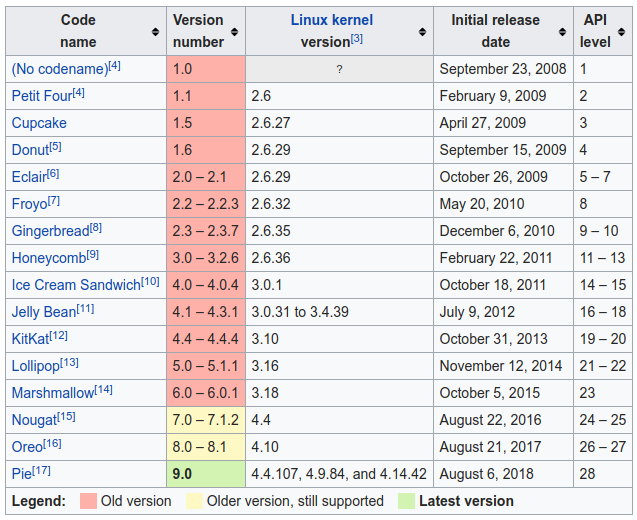Sort by API level arrows
Image resolution: width=637 pixels, height=520 pixels.
622,32
